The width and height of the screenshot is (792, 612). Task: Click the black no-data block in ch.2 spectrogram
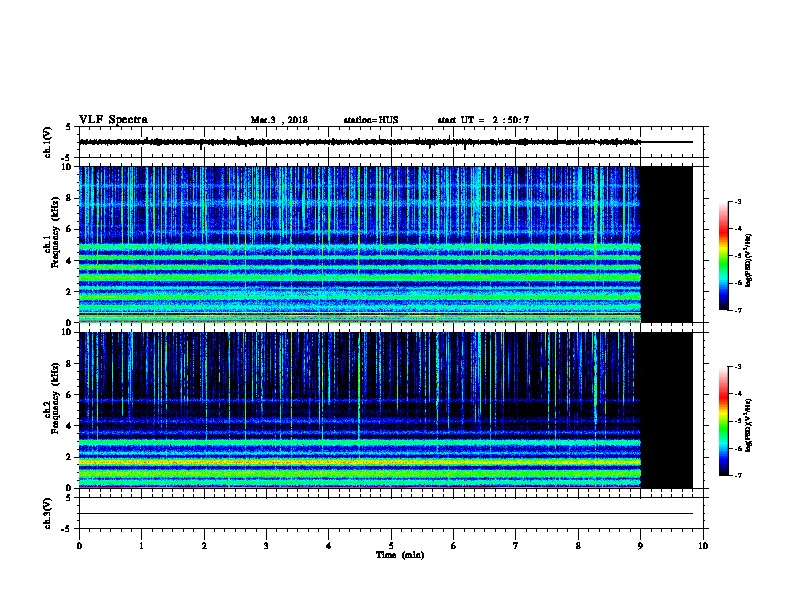(667, 410)
